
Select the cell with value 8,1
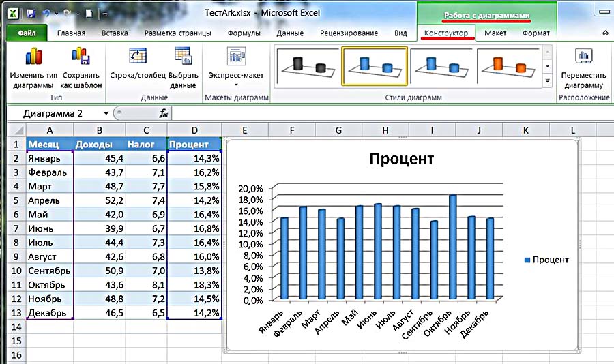147,285
